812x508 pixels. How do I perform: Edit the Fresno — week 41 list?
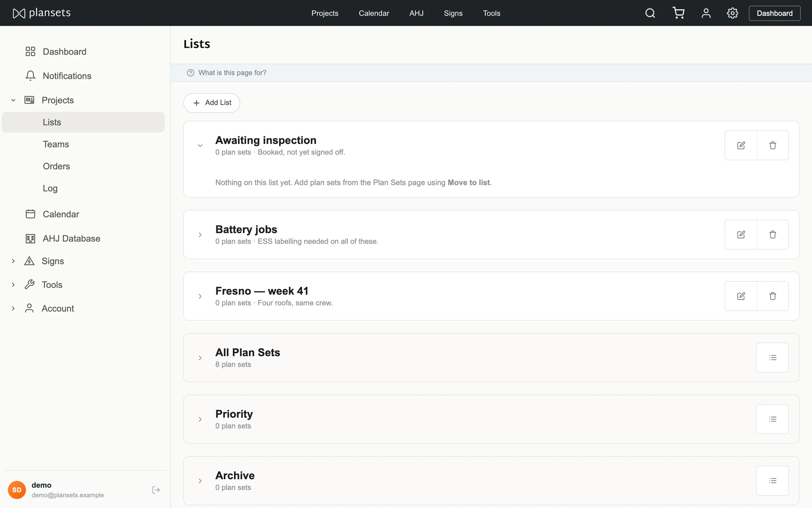(x=741, y=296)
